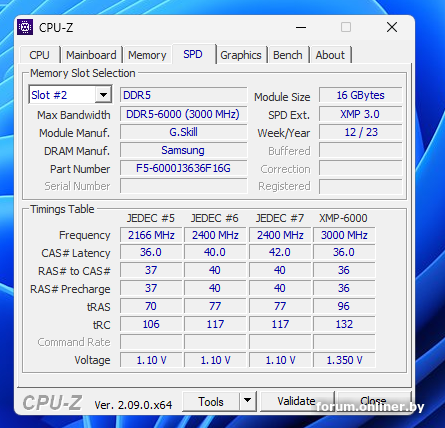The image size is (445, 428).
Task: Click the empty Serial Number field
Action: pyautogui.click(x=184, y=186)
